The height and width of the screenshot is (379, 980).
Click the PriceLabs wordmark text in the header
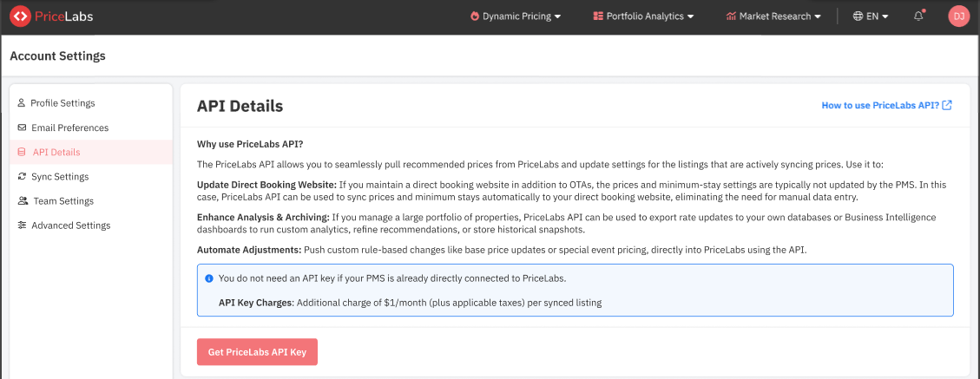(65, 16)
